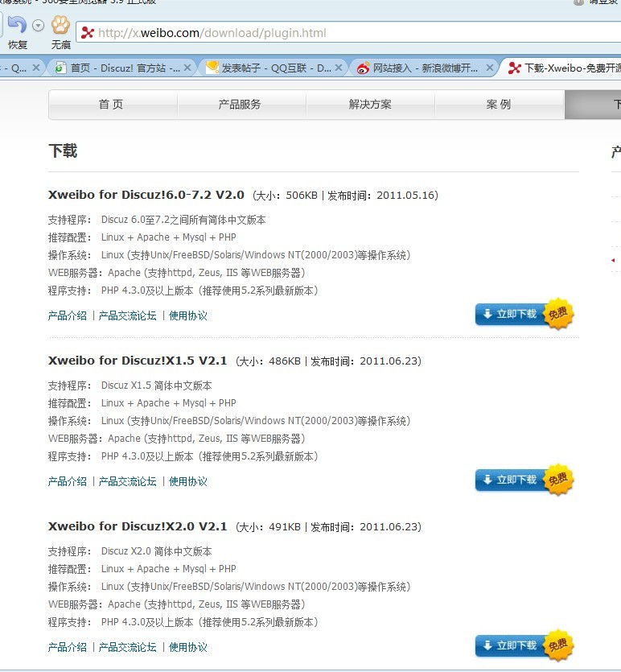Image resolution: width=621 pixels, height=672 pixels.
Task: Focus the address bar showing x.weibo.com URL
Action: 348,32
